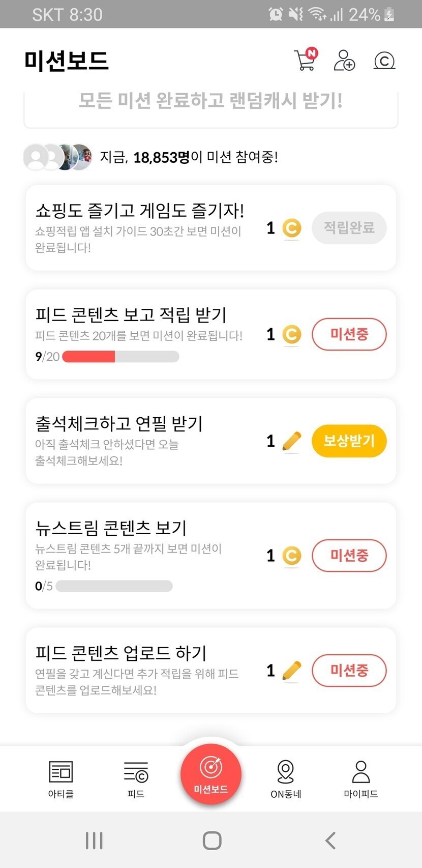Screen dimensions: 422x868
Task: Tap the 모든 미션 완료하고 랜덤캐시 받기 banner
Action: (x=210, y=102)
